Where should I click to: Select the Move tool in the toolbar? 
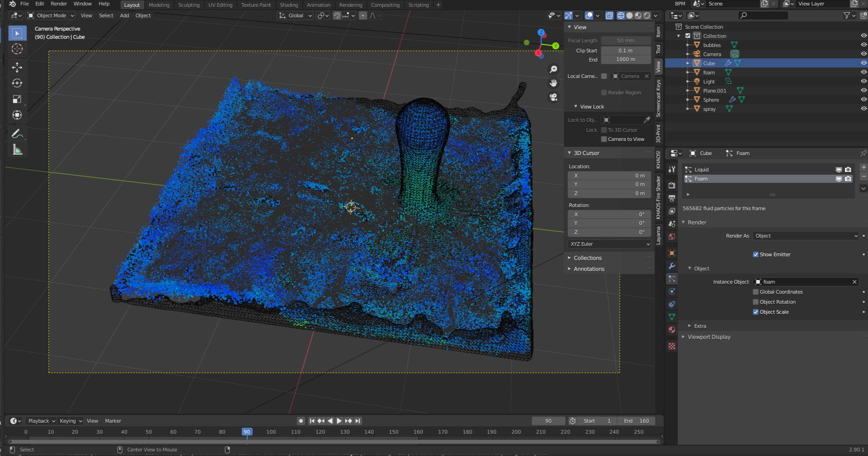pos(17,67)
